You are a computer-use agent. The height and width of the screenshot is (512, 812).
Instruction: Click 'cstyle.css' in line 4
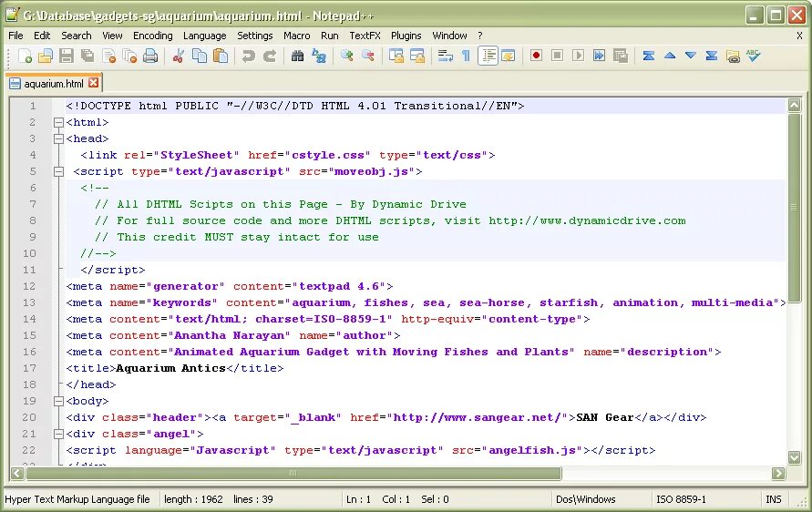point(328,155)
